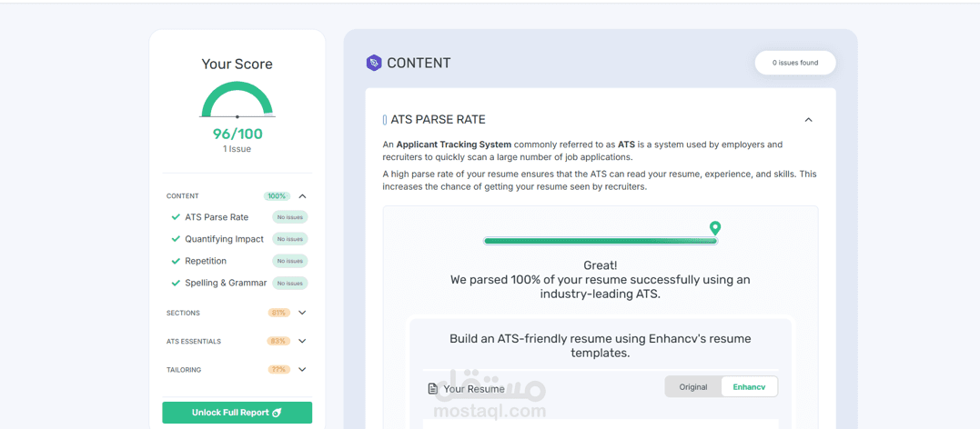Expand the ATS Essentials category

302,342
